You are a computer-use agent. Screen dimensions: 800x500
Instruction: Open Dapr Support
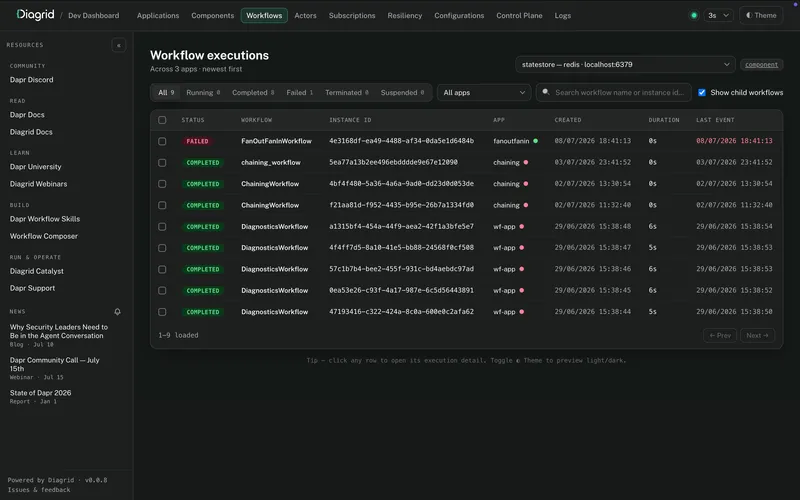32,288
